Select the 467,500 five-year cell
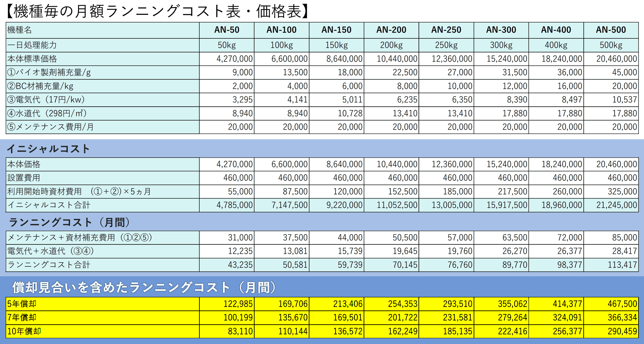This screenshot has width=644, height=344. [x=611, y=304]
